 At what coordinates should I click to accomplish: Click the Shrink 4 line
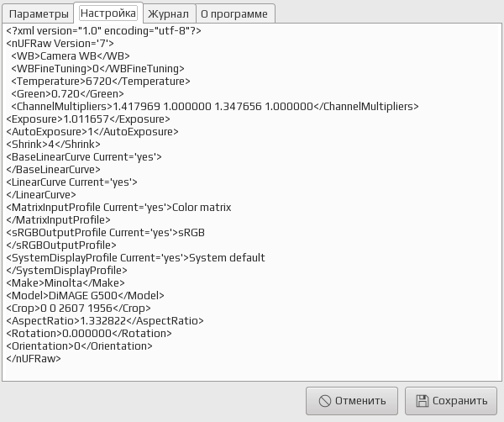click(54, 144)
